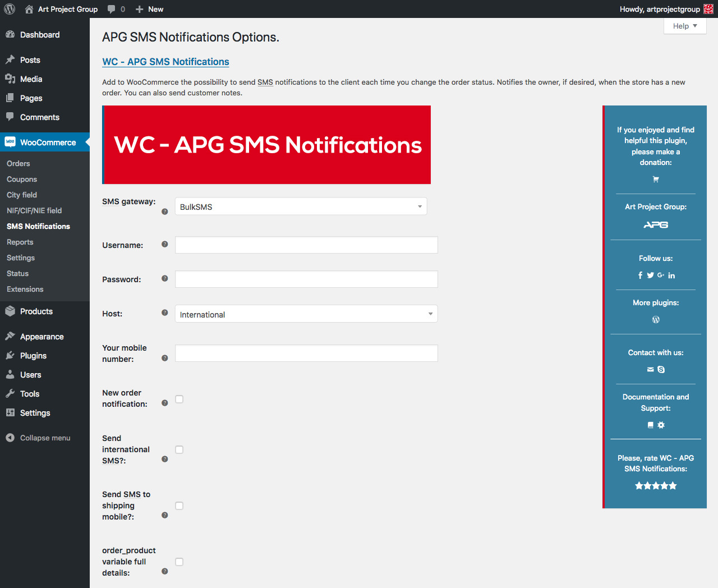Open Media in sidebar
The height and width of the screenshot is (588, 718).
coord(45,79)
